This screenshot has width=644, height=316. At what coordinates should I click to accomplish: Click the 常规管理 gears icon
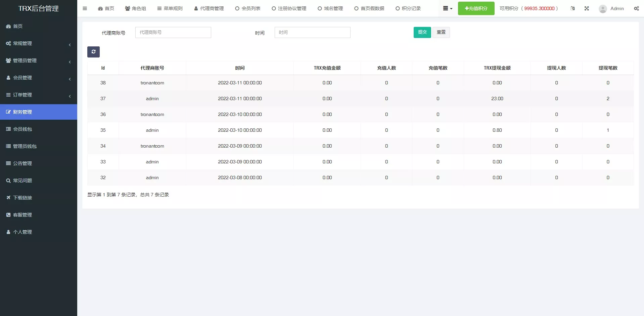point(8,43)
